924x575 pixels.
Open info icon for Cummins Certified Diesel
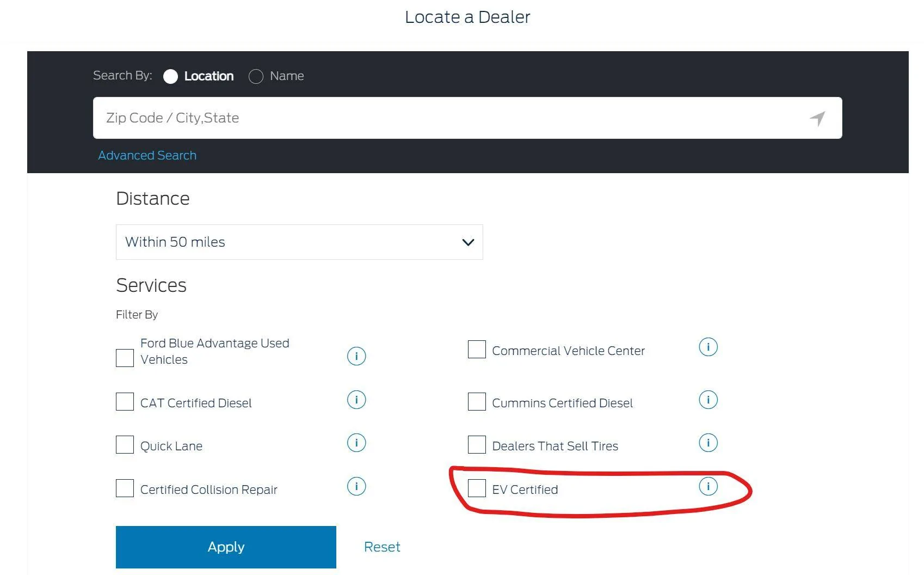point(708,400)
